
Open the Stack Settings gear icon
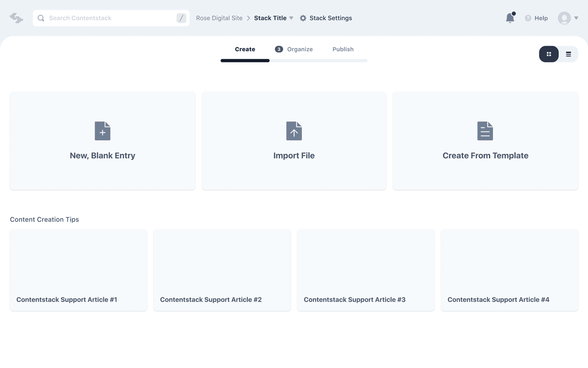pos(303,18)
